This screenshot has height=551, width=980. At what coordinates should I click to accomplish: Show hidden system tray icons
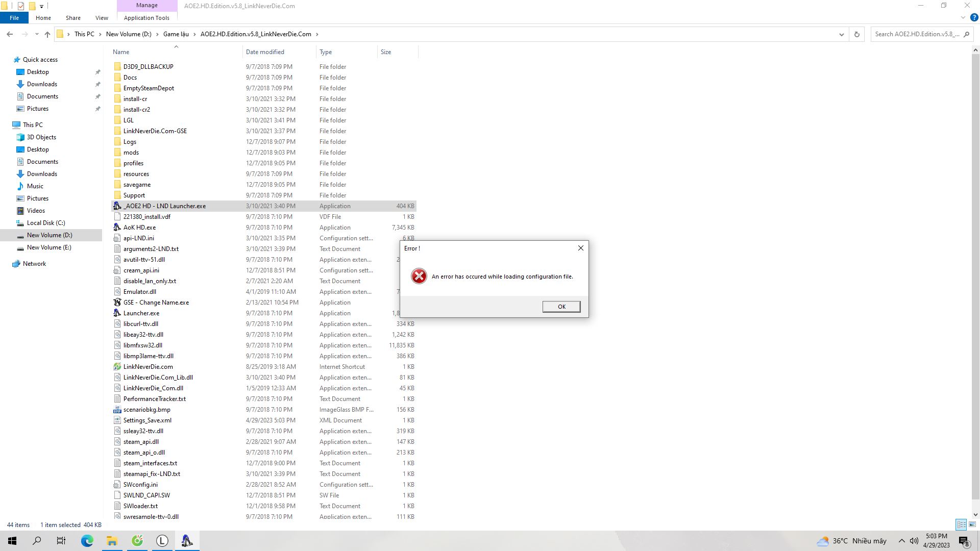coord(901,541)
